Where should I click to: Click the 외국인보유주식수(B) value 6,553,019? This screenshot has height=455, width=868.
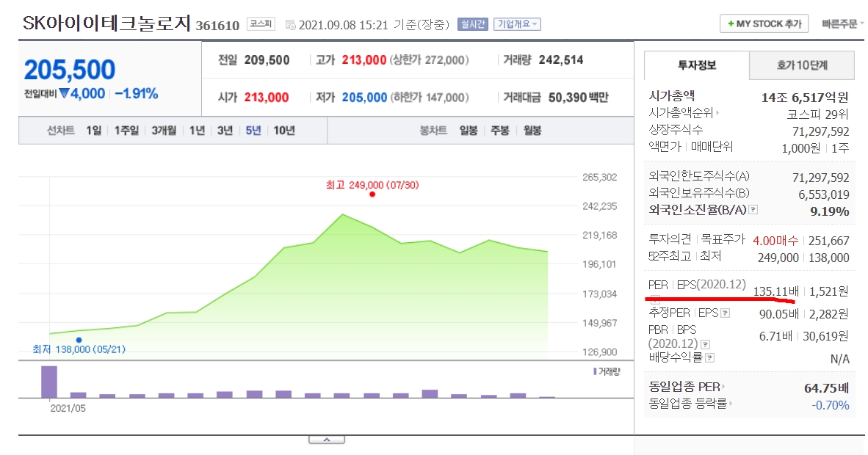pyautogui.click(x=824, y=194)
